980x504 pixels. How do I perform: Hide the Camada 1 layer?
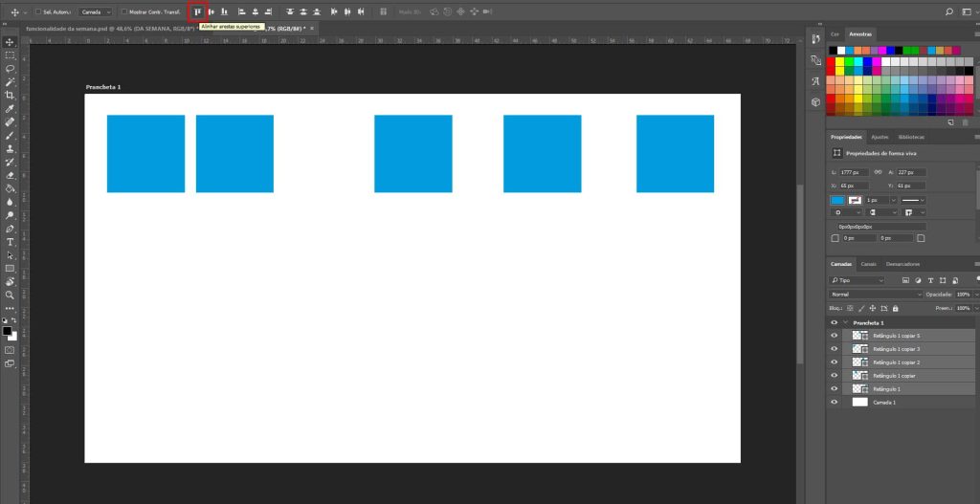point(834,403)
